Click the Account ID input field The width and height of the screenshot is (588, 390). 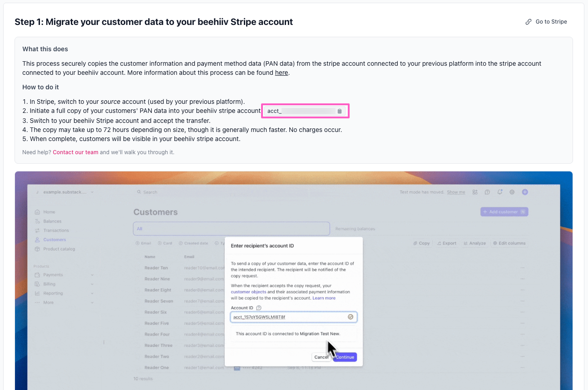pyautogui.click(x=289, y=317)
